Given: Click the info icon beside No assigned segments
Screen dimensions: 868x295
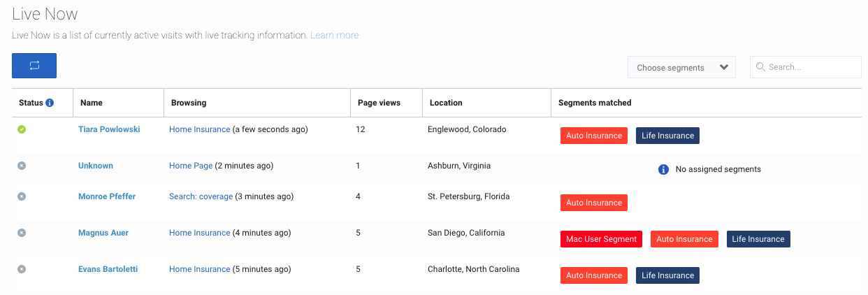Looking at the screenshot, I should tap(664, 169).
